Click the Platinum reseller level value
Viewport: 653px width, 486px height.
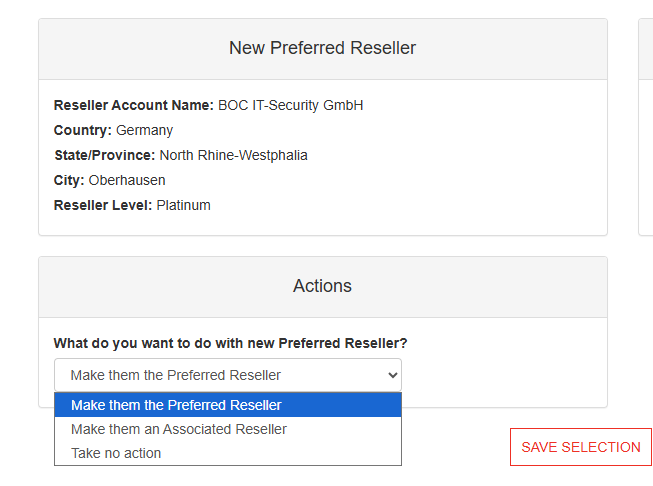coord(184,205)
